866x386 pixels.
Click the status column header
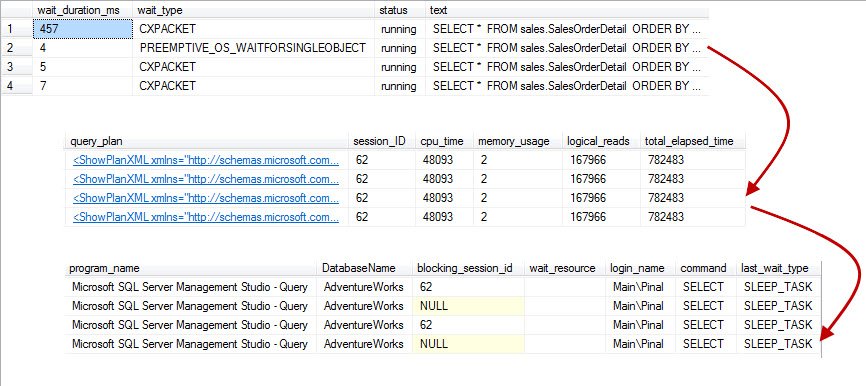400,10
